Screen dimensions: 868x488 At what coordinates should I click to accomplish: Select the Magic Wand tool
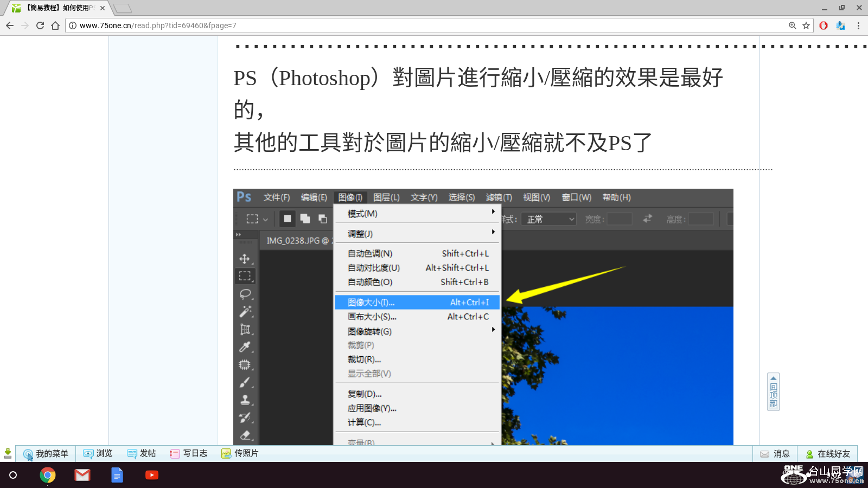245,311
